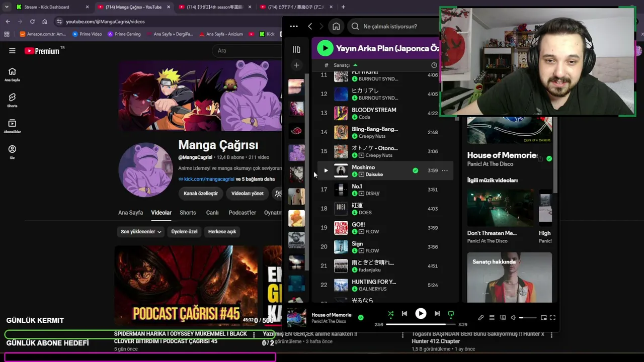644x362 pixels.
Task: Open the Akatsuki cloud playlist in sidebar
Action: [296, 131]
